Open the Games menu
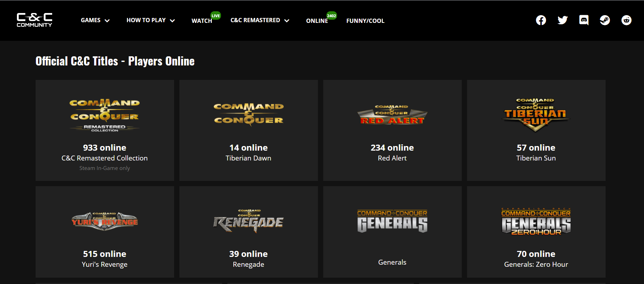Image resolution: width=644 pixels, height=284 pixels. pyautogui.click(x=91, y=20)
